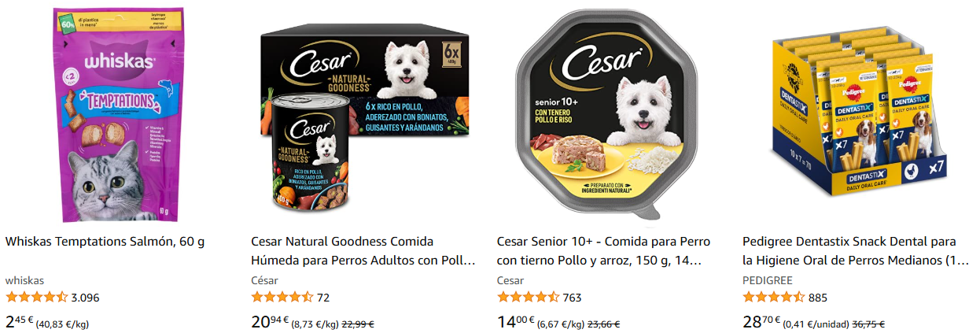Click the Pedigree Dentastix Snack Dental title

click(x=856, y=250)
